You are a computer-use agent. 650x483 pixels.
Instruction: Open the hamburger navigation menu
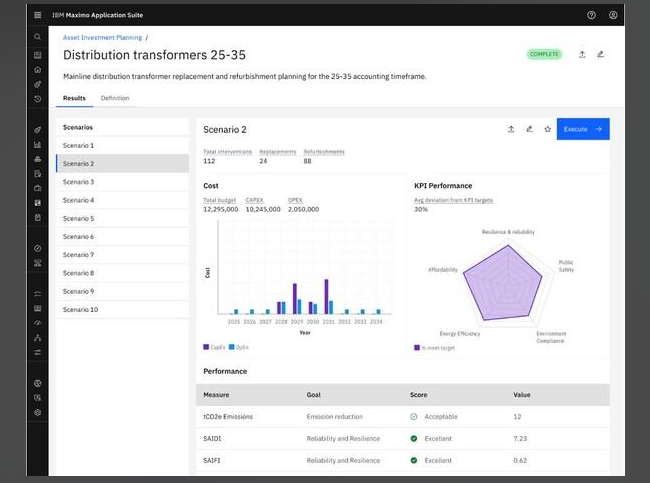38,15
